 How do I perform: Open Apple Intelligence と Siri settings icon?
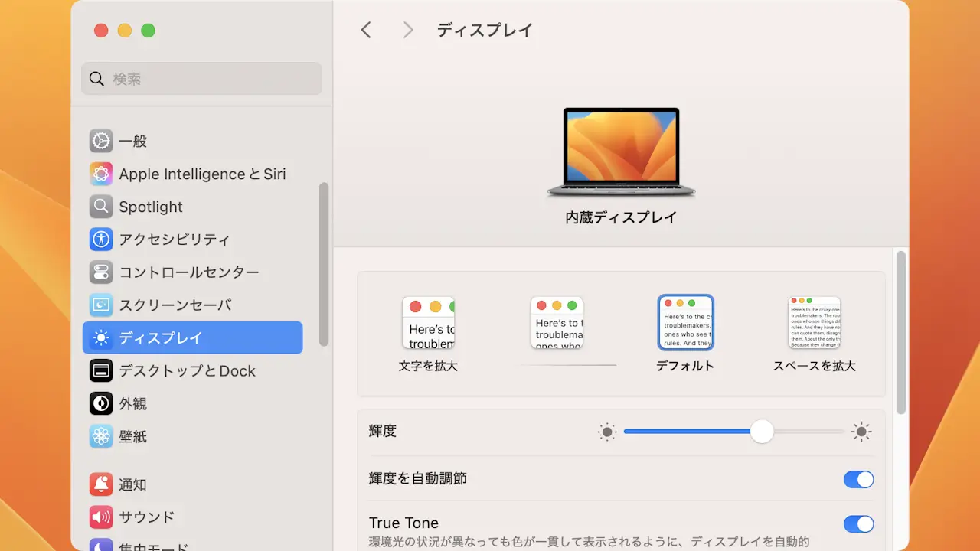[101, 174]
